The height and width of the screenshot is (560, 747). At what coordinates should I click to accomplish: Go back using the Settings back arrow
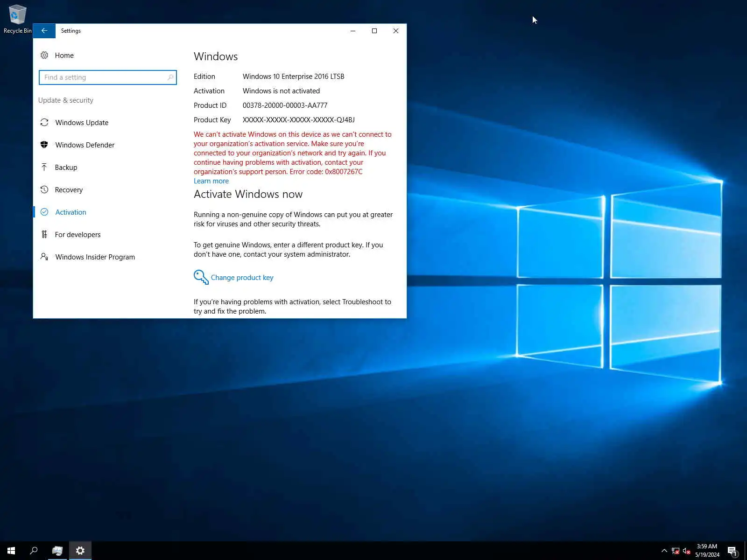pos(44,31)
